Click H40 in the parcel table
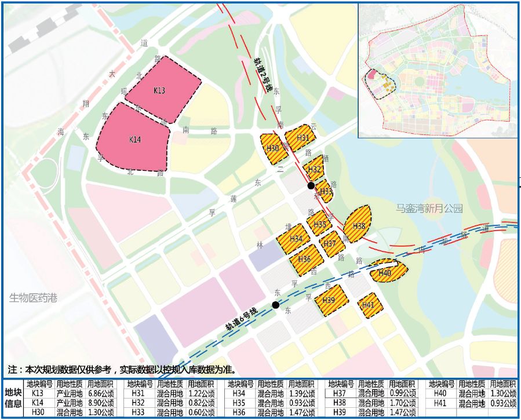Screen dimensions: 521x420 coord(440,393)
